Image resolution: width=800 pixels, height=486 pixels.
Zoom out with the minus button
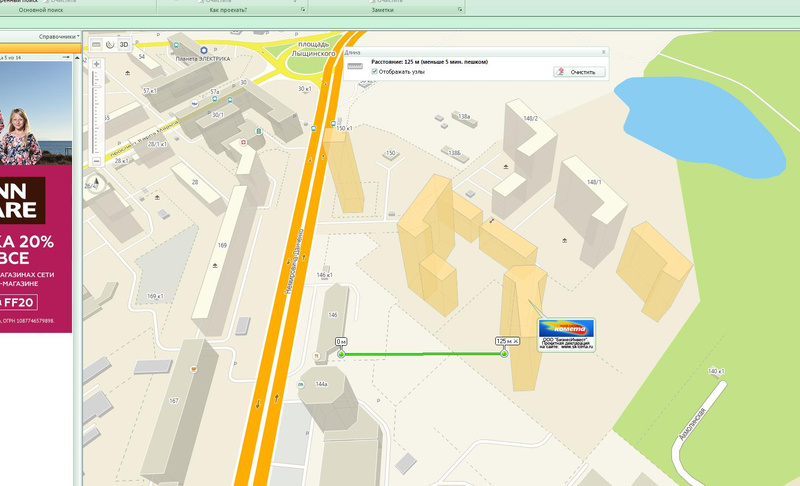(96, 160)
